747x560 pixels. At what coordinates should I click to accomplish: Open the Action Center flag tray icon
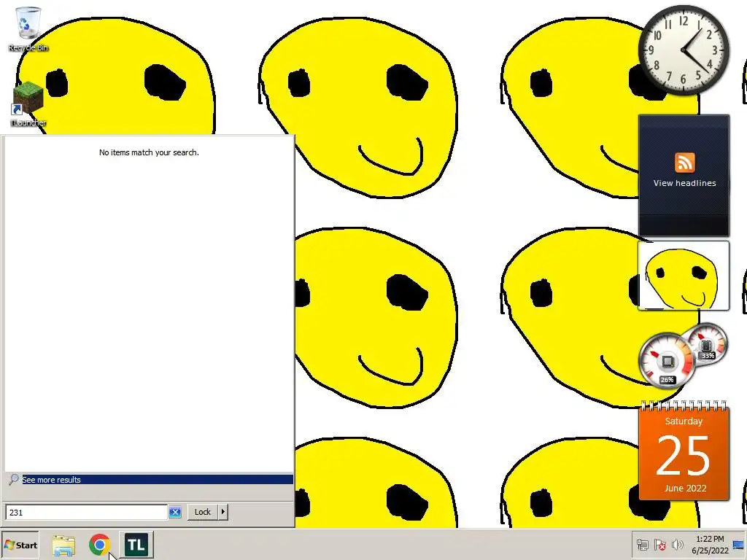(659, 544)
